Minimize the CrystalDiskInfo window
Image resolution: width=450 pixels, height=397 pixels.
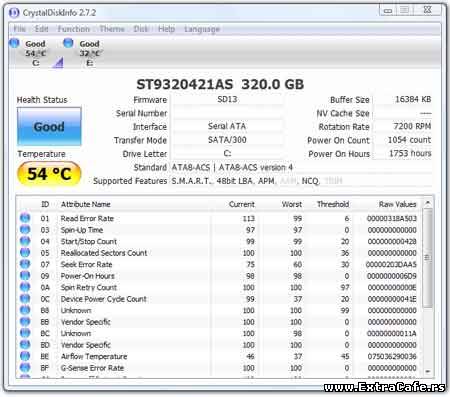click(388, 10)
